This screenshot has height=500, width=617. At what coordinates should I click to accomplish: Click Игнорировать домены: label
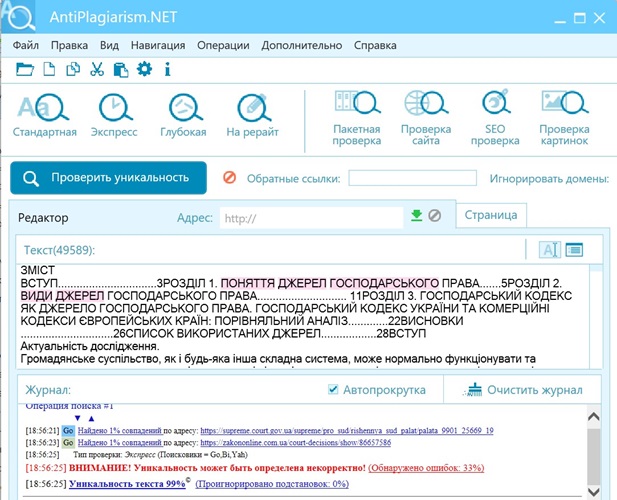click(549, 179)
